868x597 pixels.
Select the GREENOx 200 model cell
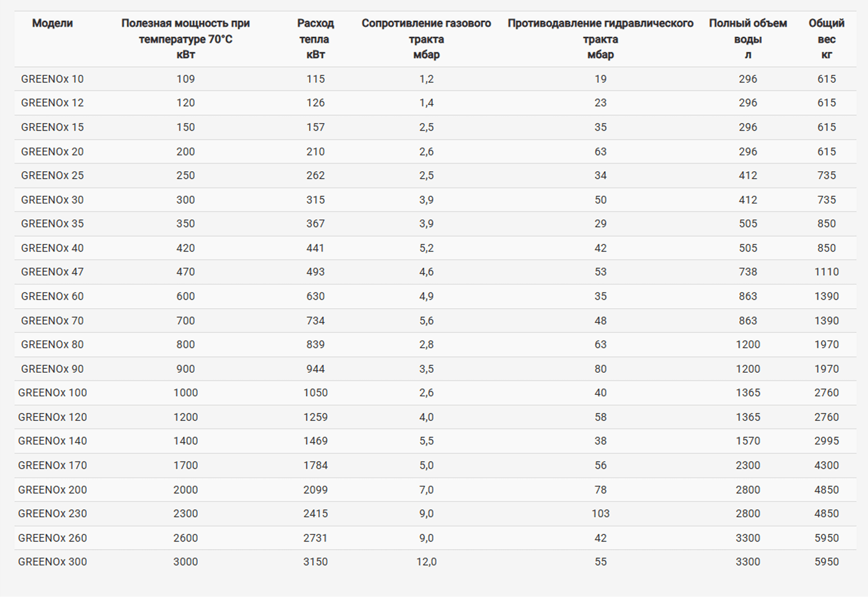click(52, 490)
